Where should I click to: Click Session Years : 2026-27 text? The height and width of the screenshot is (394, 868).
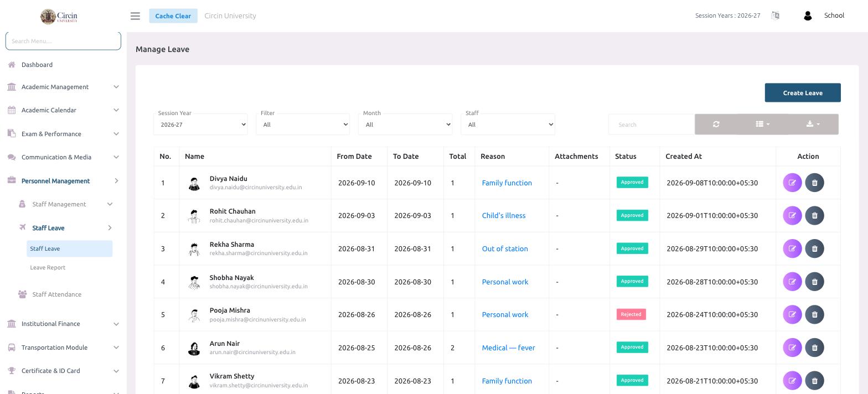point(727,15)
